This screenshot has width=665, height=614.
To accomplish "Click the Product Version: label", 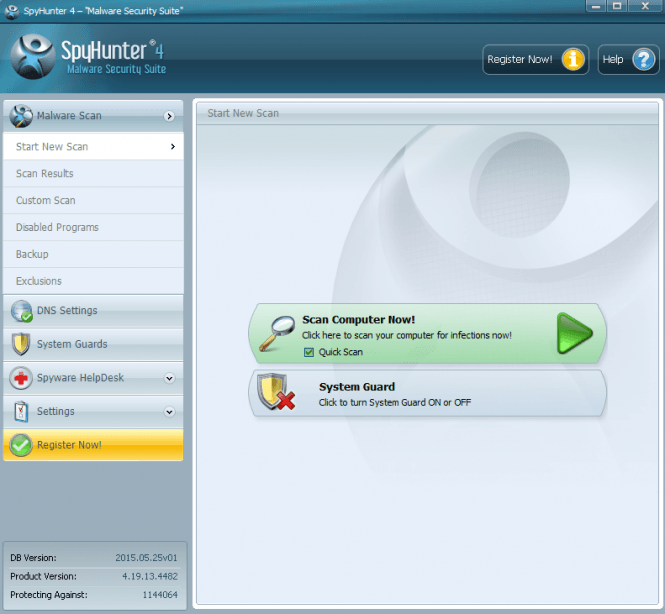I will (44, 576).
